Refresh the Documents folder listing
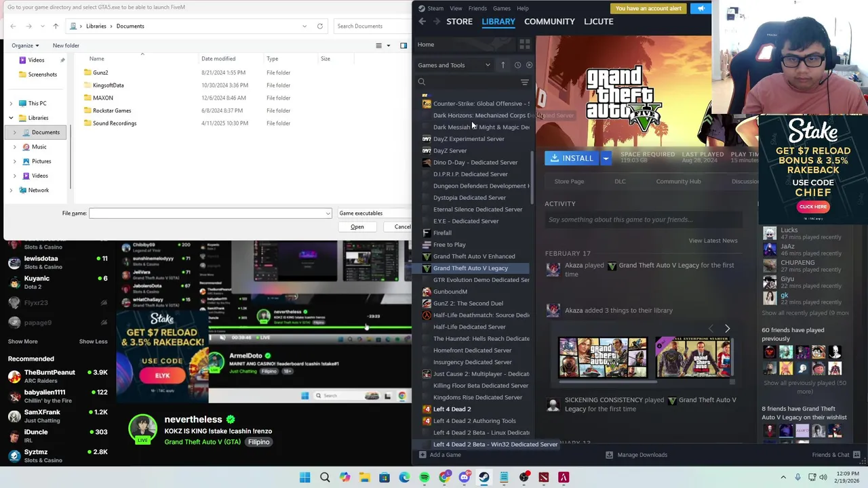This screenshot has width=868, height=488. pyautogui.click(x=320, y=26)
